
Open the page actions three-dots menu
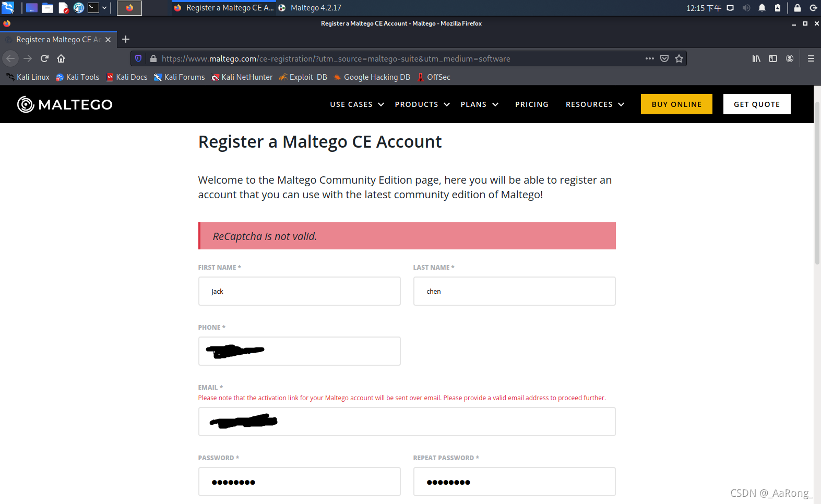click(650, 58)
